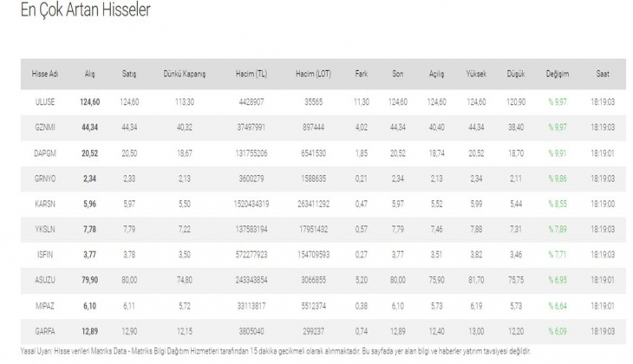Select the Saat column header
The image size is (633, 364).
coord(601,75)
